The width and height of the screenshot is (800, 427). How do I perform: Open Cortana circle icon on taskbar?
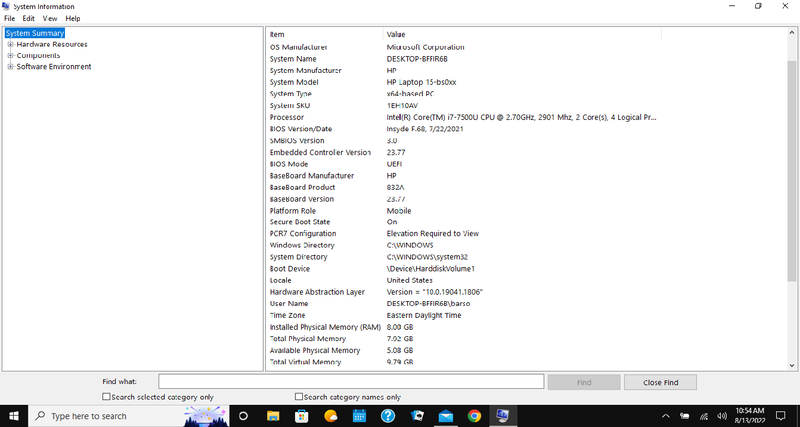click(243, 416)
